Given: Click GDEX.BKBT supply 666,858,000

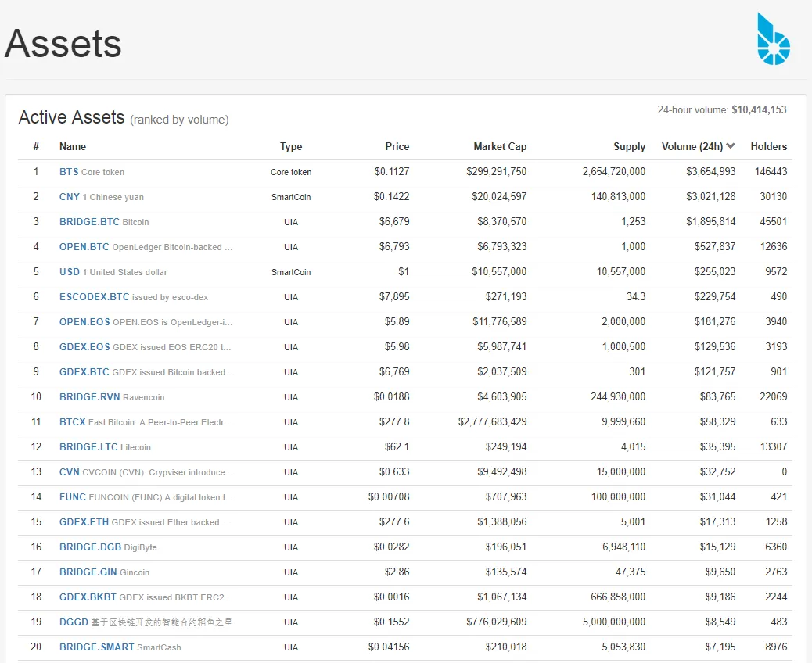Looking at the screenshot, I should click(618, 597).
